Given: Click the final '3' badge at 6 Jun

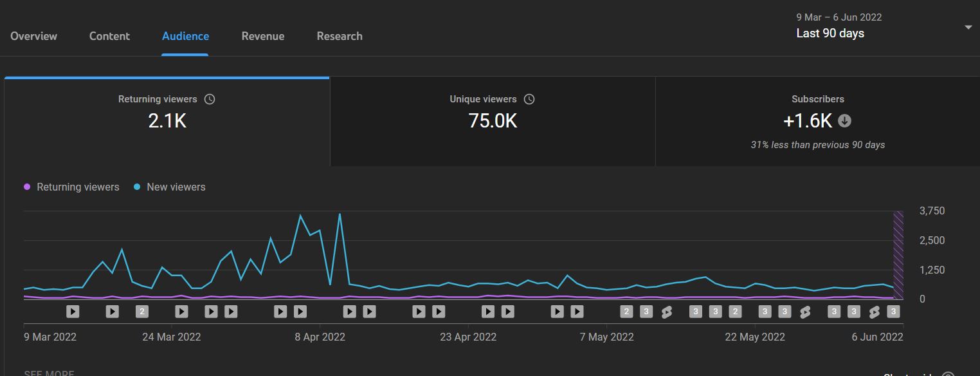Looking at the screenshot, I should coord(893,312).
